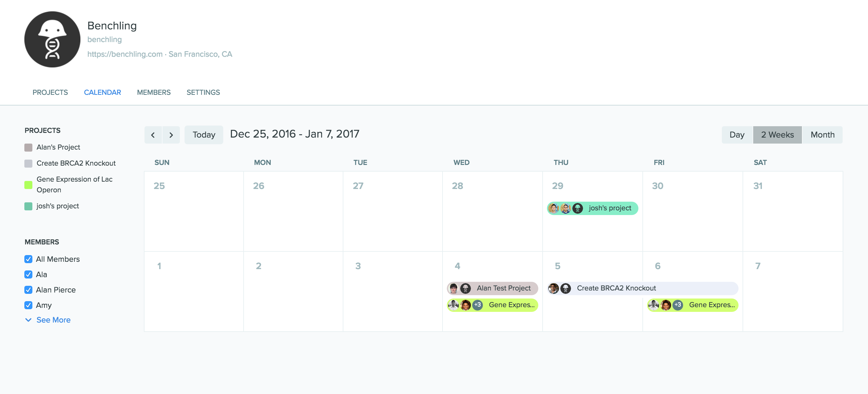Viewport: 868px width, 394px height.
Task: Open the CALENDAR tab
Action: [x=102, y=92]
